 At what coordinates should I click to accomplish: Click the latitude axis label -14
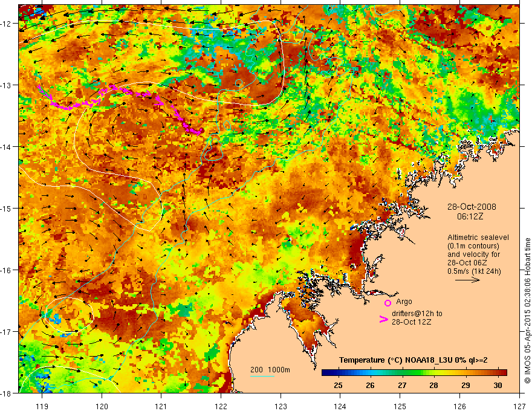[x=7, y=147]
